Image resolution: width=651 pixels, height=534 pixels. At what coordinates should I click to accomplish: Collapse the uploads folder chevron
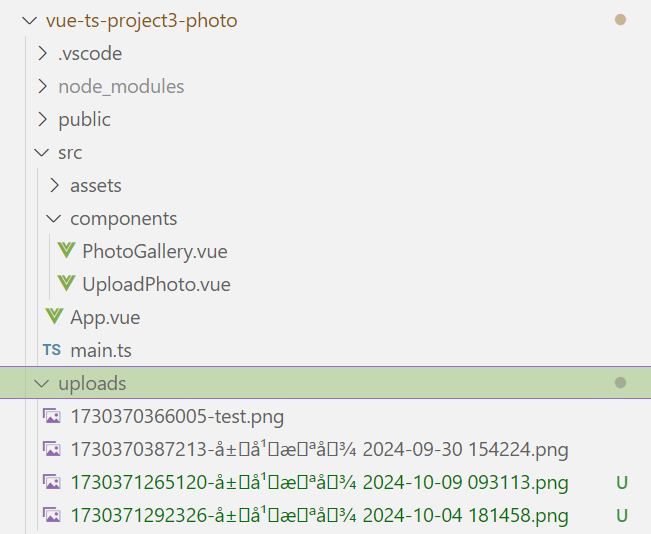tap(41, 383)
